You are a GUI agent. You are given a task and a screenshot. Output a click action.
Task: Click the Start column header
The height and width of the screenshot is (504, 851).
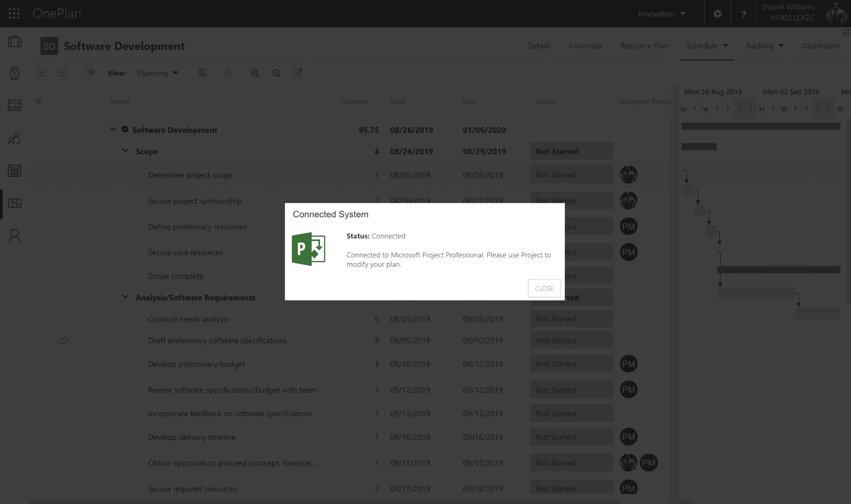397,101
